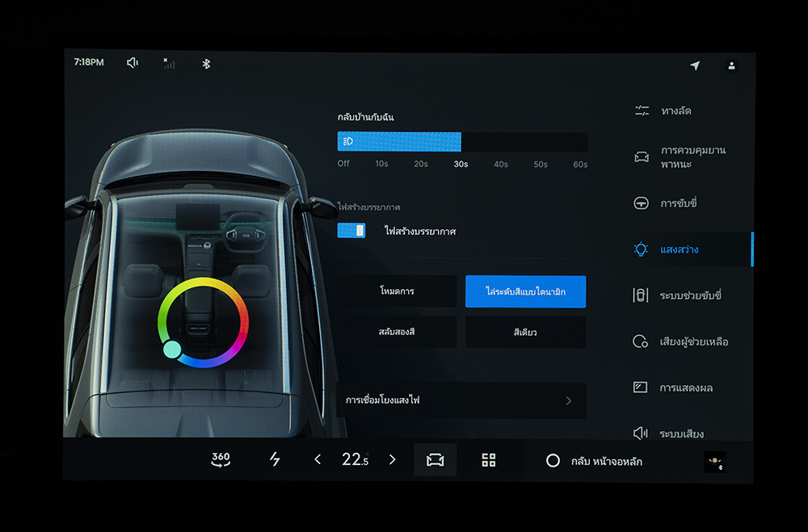Tap the headlight icon on timer bar

tap(348, 141)
